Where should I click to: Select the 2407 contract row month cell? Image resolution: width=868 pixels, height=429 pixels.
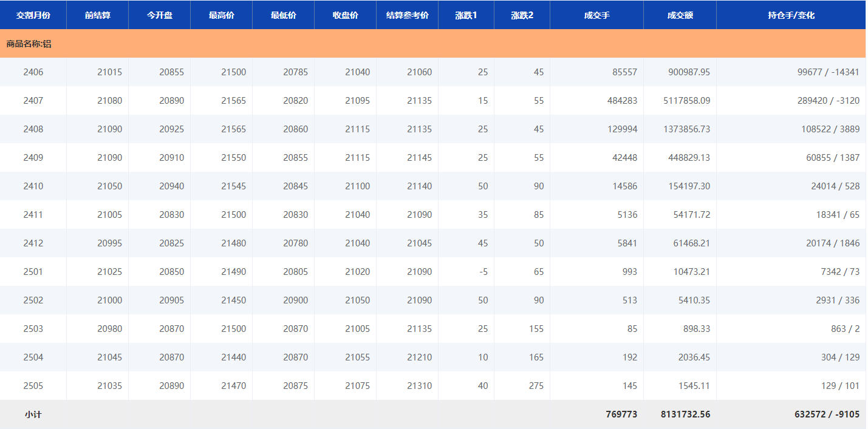pos(33,101)
